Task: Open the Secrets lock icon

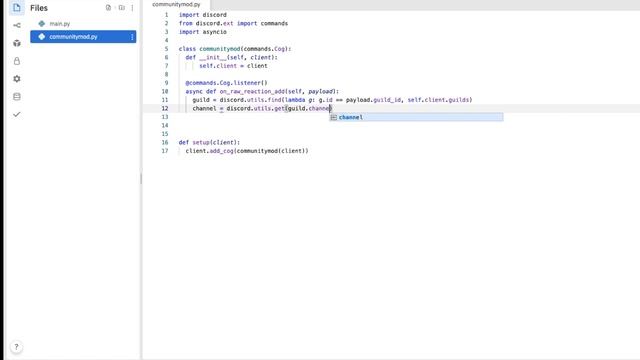Action: point(17,61)
